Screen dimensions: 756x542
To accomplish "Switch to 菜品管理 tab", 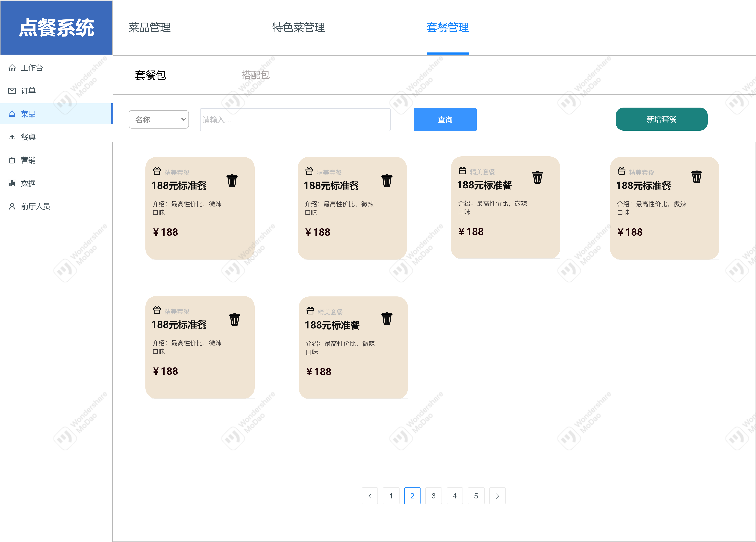I will 149,28.
